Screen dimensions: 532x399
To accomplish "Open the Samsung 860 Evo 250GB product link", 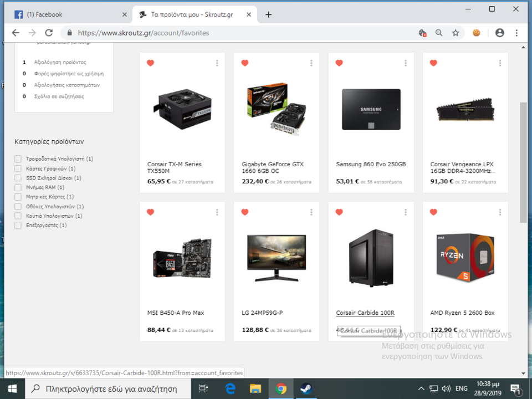I will coord(371,164).
